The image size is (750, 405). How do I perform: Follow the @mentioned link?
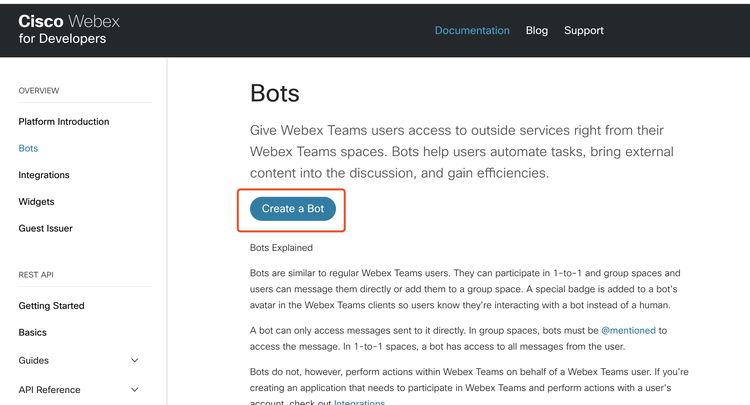pyautogui.click(x=628, y=330)
